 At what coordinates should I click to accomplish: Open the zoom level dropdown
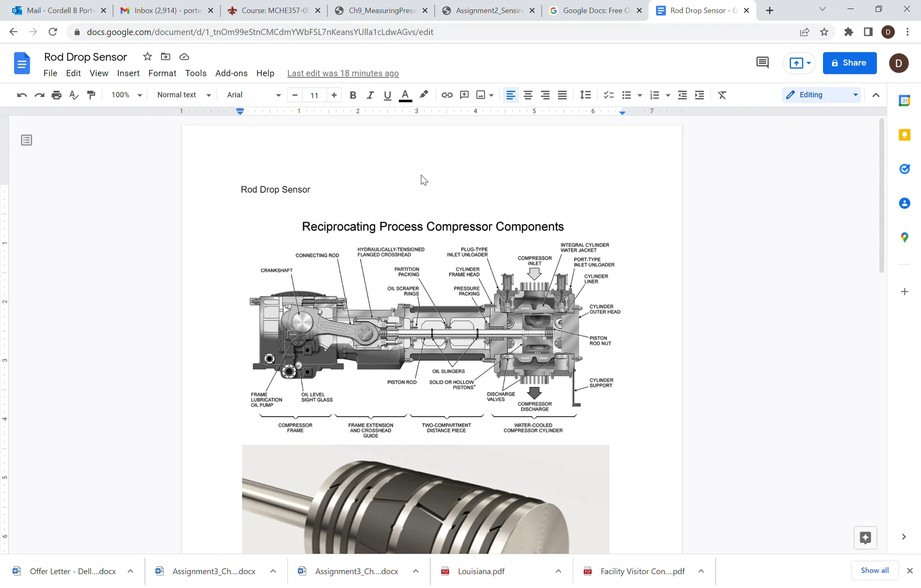(127, 95)
